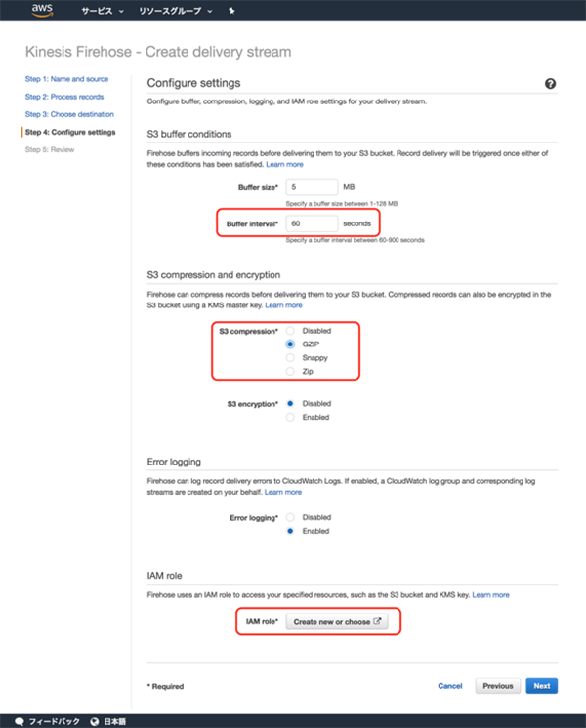Open Step 2: Process records
Screen dimensions: 586x728
pyautogui.click(x=64, y=97)
